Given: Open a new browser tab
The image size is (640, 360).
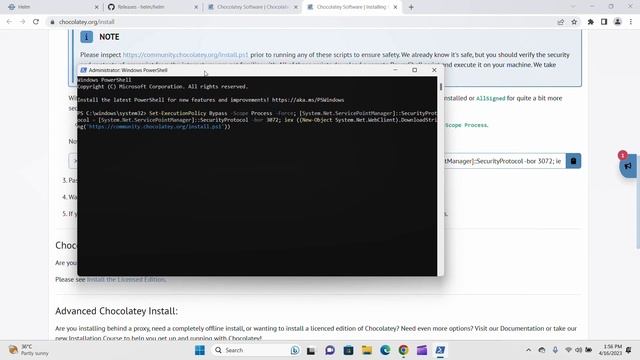Looking at the screenshot, I should (411, 7).
